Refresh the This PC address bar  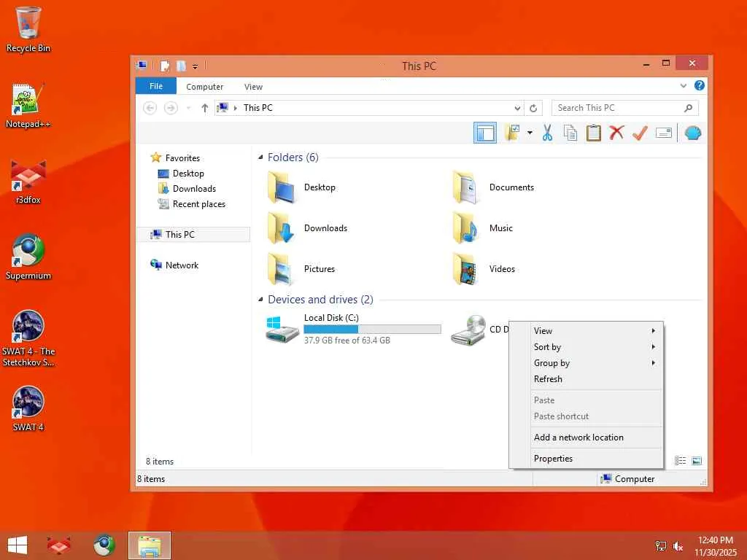tap(533, 108)
